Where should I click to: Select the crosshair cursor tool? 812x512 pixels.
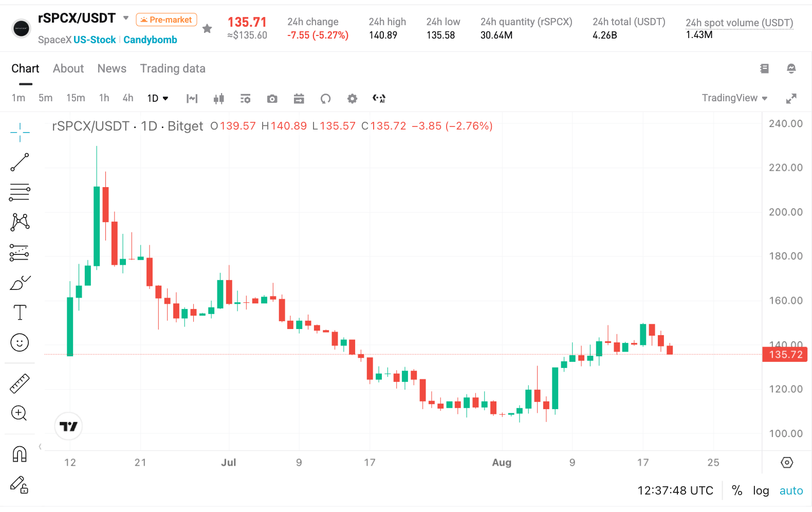coord(20,132)
